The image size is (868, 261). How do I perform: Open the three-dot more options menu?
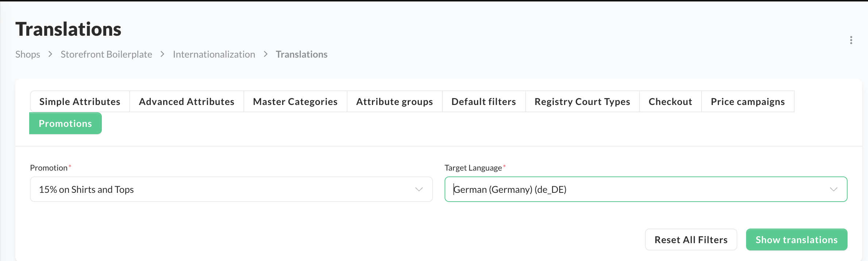[851, 40]
